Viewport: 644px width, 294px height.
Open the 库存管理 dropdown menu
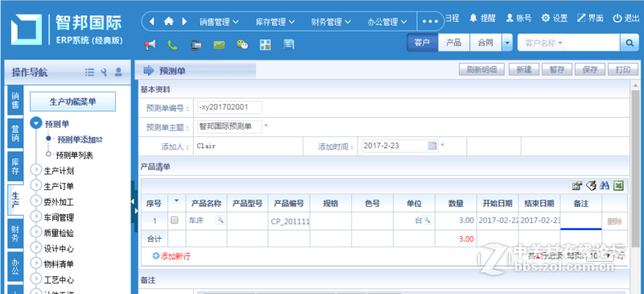(275, 22)
